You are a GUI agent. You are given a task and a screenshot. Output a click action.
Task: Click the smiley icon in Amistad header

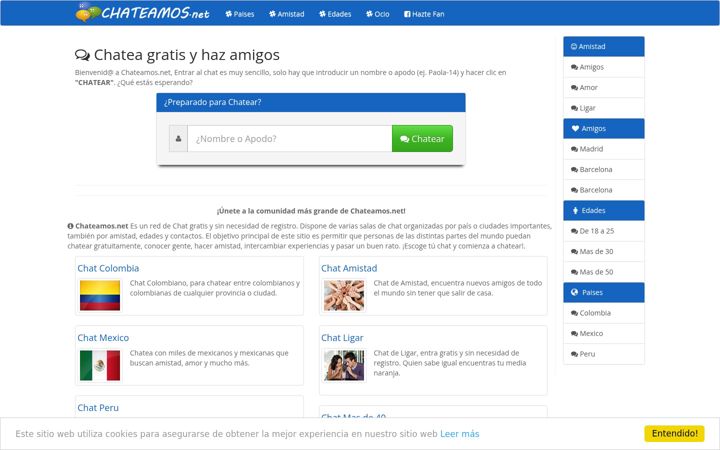click(574, 46)
